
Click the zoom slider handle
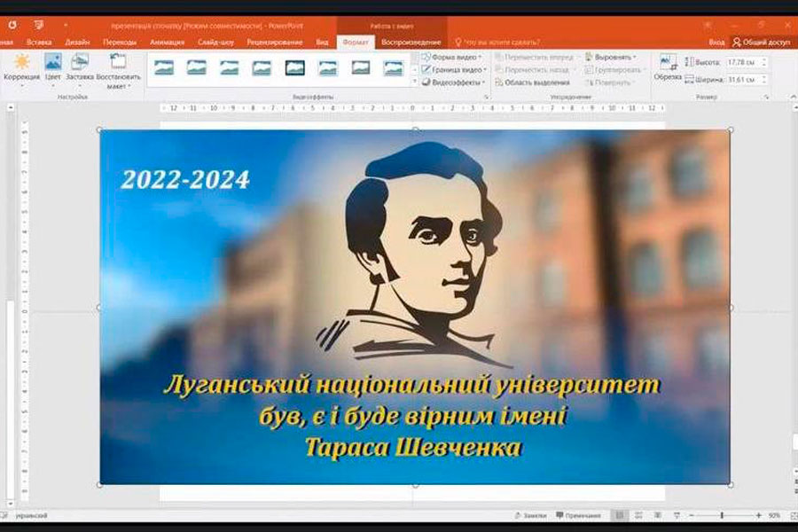tap(722, 516)
